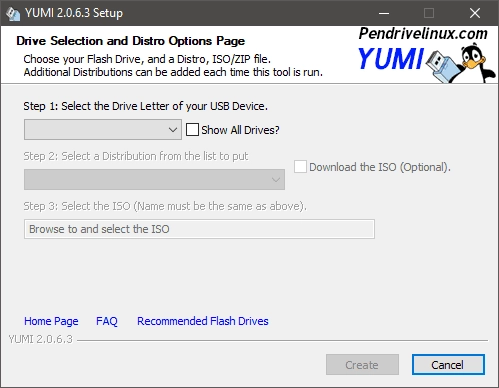
Task: Tick Download the ISO (Optional) checkbox
Action: point(300,167)
